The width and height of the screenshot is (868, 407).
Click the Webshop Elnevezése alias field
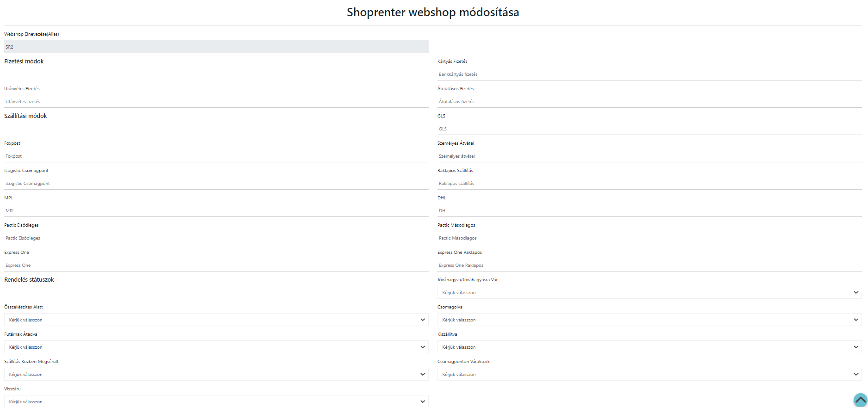[216, 47]
